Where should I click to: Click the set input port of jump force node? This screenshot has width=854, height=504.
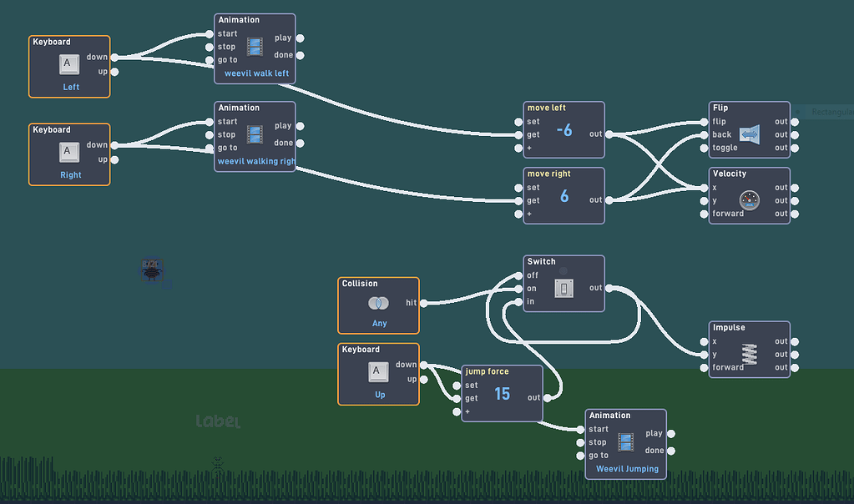pos(457,386)
